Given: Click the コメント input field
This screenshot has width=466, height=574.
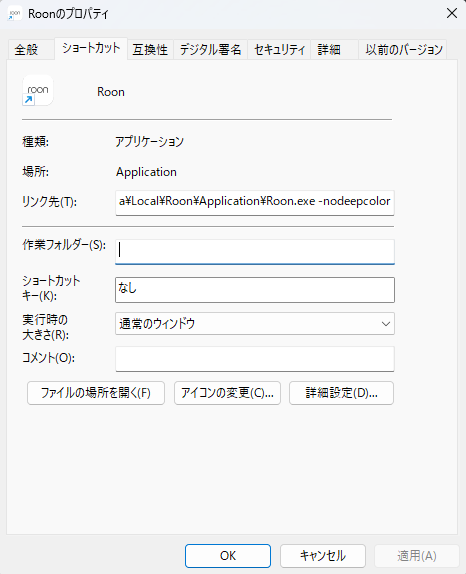Looking at the screenshot, I should 255,359.
